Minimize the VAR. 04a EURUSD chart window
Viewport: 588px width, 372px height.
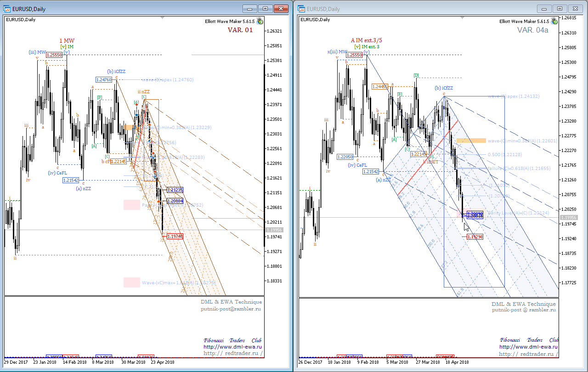click(544, 9)
